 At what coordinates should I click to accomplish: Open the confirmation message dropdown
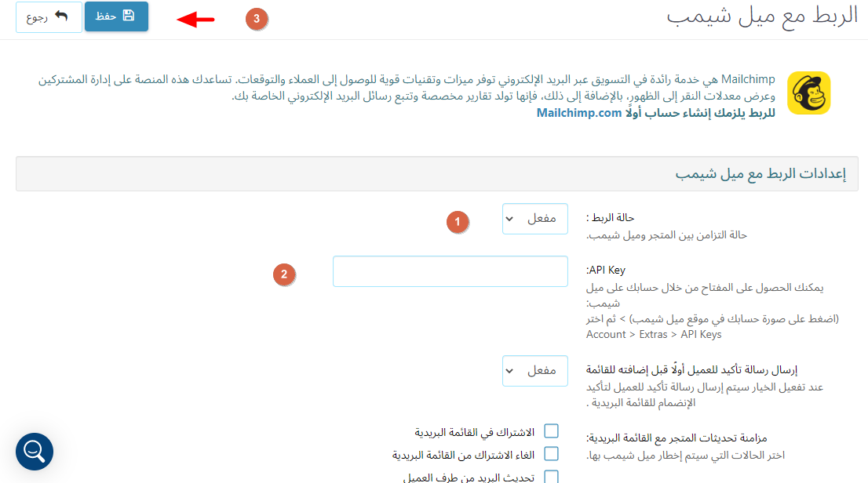534,371
